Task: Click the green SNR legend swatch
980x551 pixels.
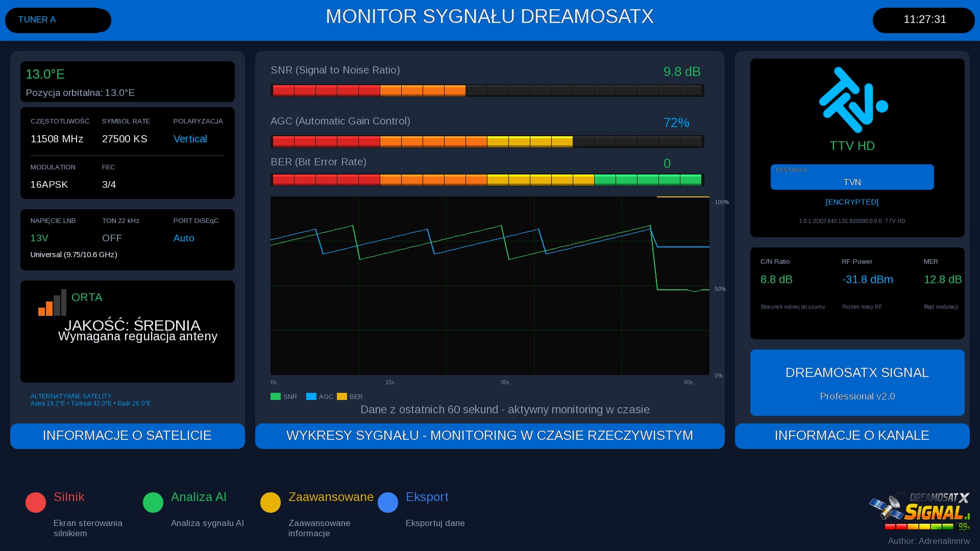Action: point(275,396)
